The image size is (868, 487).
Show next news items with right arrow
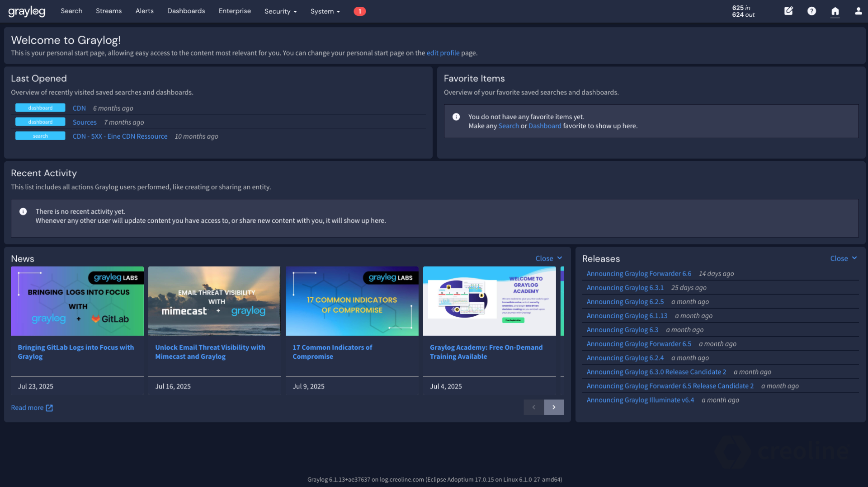[554, 407]
